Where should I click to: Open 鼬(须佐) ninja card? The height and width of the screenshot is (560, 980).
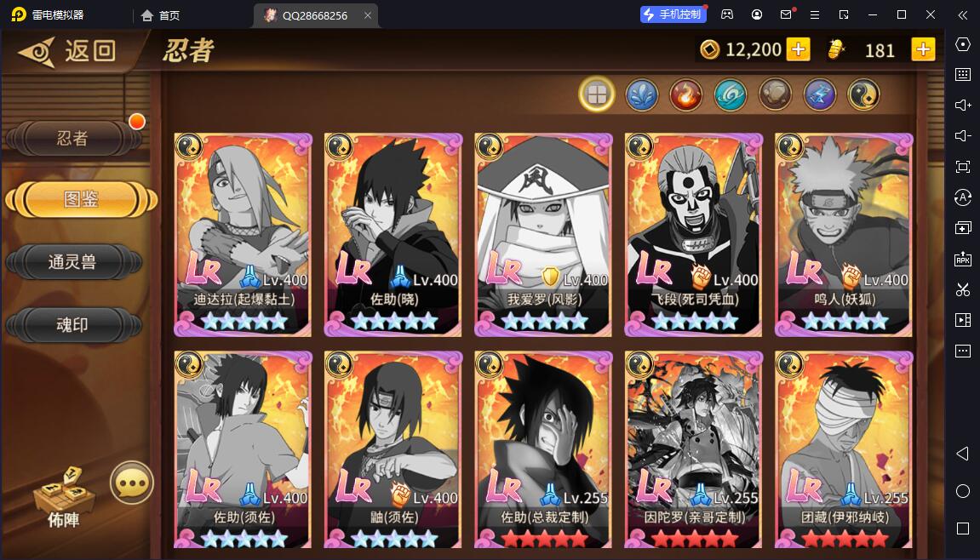[393, 449]
